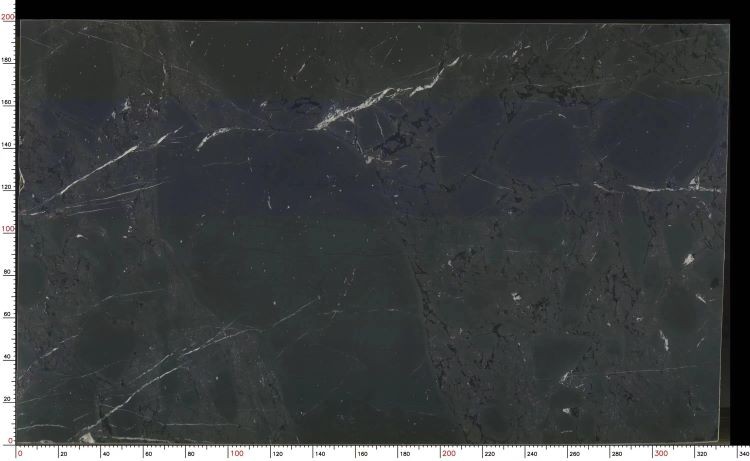750x461 pixels.
Task: Select the 200 mark on vertical ruler
Action: pyautogui.click(x=7, y=17)
